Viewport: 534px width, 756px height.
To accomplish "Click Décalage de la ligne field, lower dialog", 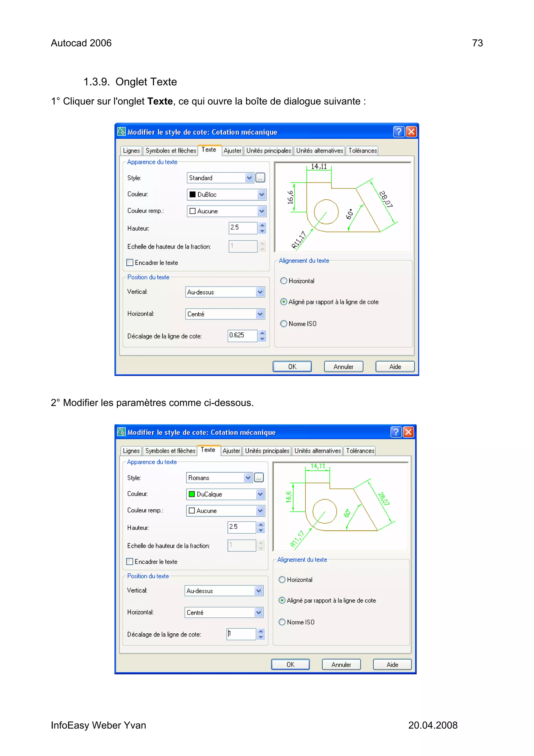I will [x=241, y=634].
